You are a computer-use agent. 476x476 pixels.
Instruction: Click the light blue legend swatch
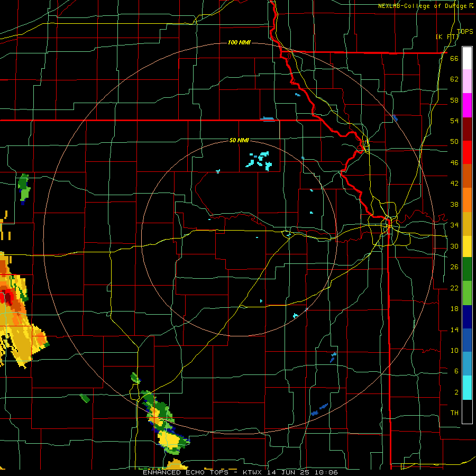467,364
